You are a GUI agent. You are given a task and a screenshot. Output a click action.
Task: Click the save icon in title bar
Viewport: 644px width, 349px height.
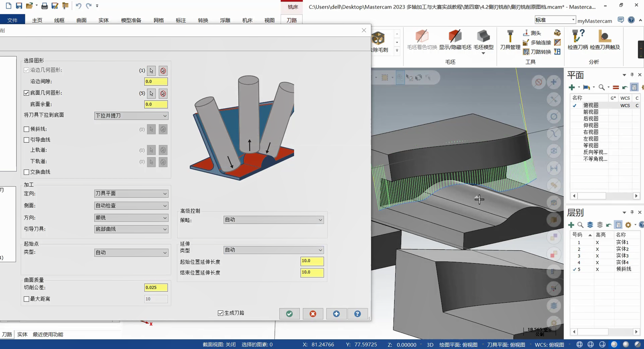coord(19,6)
